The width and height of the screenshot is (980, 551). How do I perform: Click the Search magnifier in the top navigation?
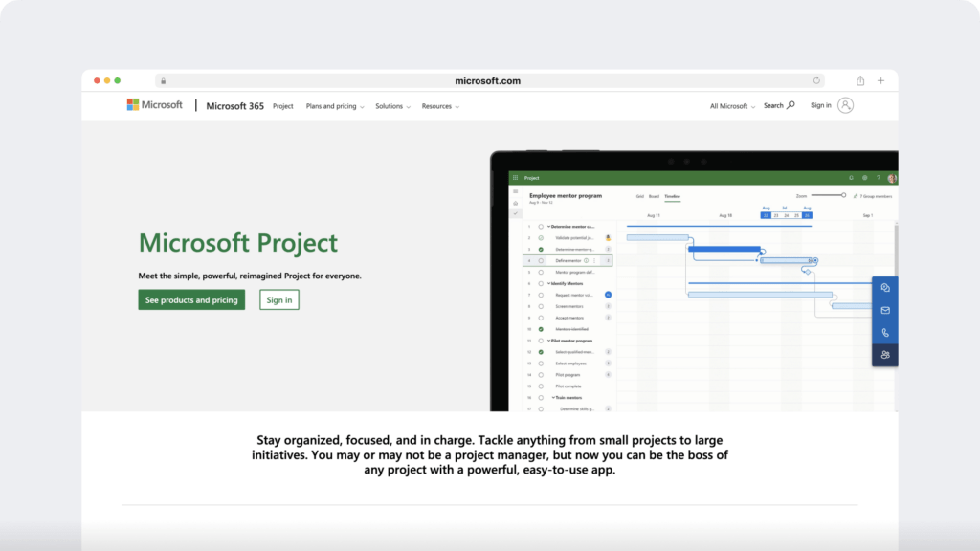click(x=790, y=105)
